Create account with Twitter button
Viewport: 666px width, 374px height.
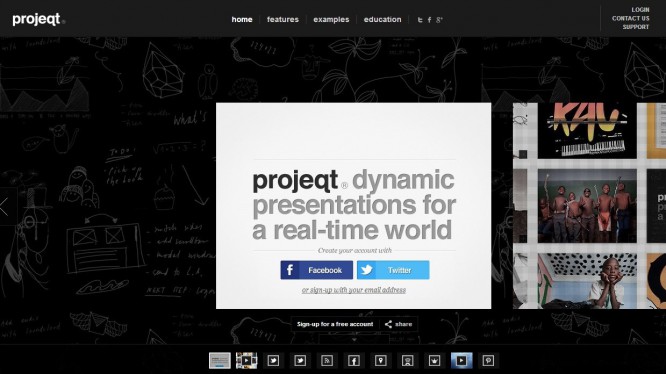[393, 270]
